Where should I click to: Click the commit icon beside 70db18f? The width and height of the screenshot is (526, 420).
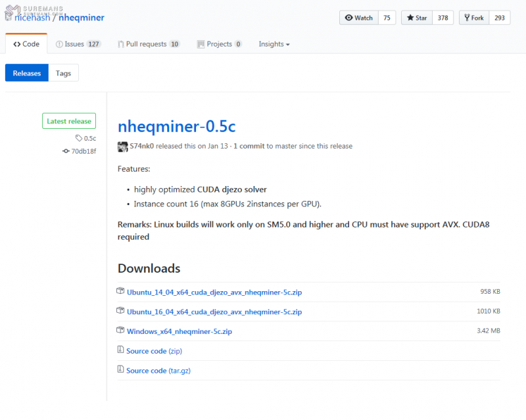[66, 151]
